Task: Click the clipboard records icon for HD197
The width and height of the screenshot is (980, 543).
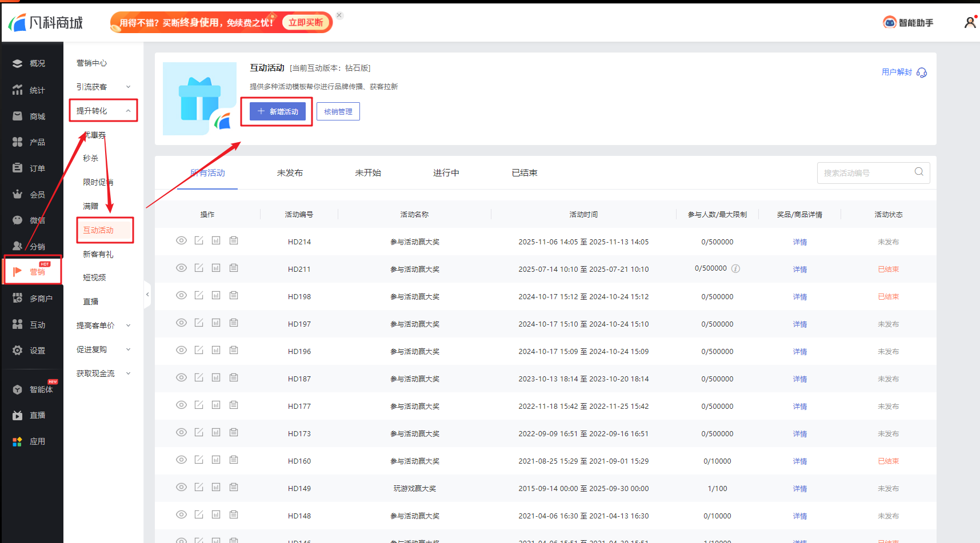Action: 234,323
